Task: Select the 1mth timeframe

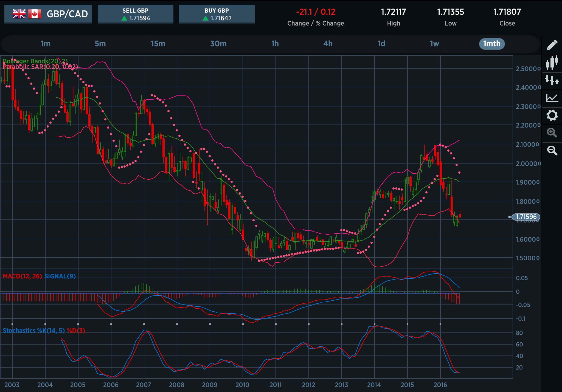Action: (492, 44)
